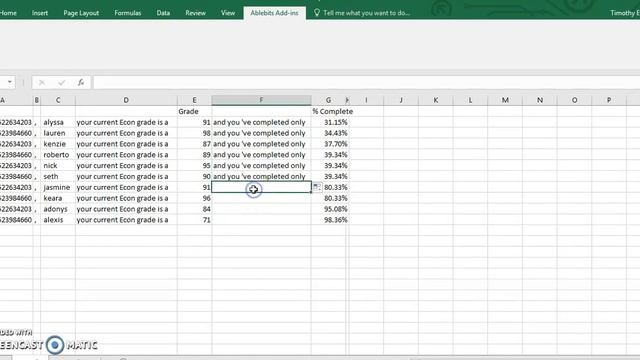Click inside the formula bar input
The width and height of the screenshot is (640, 360).
click(x=366, y=82)
